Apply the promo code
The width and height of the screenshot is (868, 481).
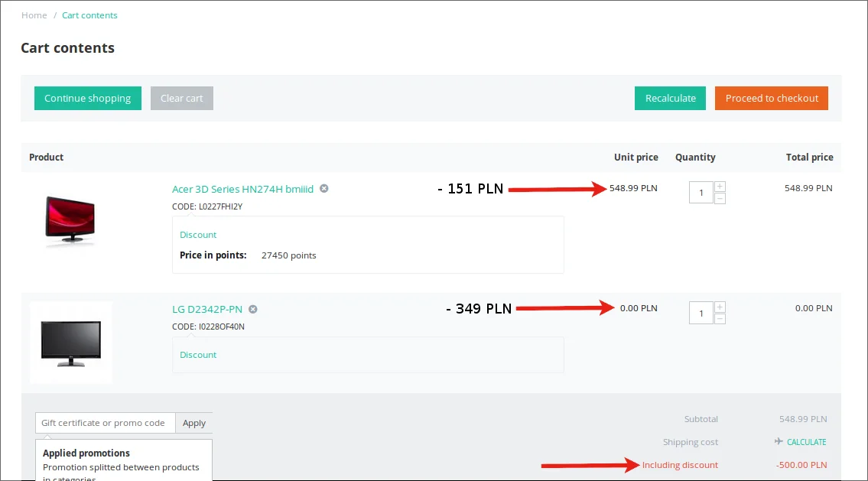pos(193,423)
